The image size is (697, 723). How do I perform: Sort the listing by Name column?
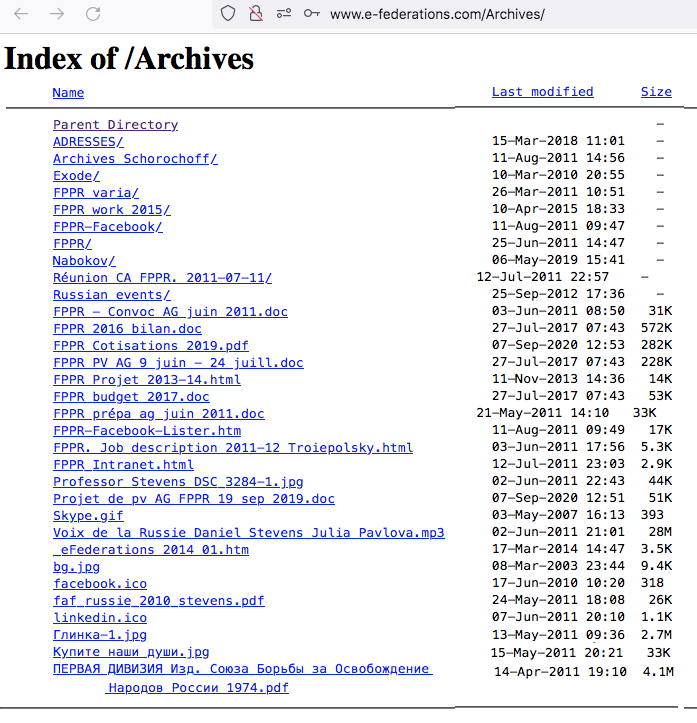68,92
